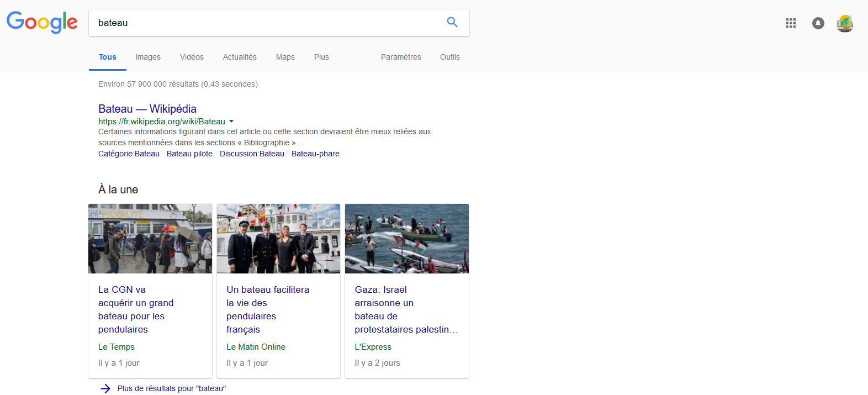Open the Discussion:Bateau sitelink
The width and height of the screenshot is (868, 395).
tap(252, 154)
